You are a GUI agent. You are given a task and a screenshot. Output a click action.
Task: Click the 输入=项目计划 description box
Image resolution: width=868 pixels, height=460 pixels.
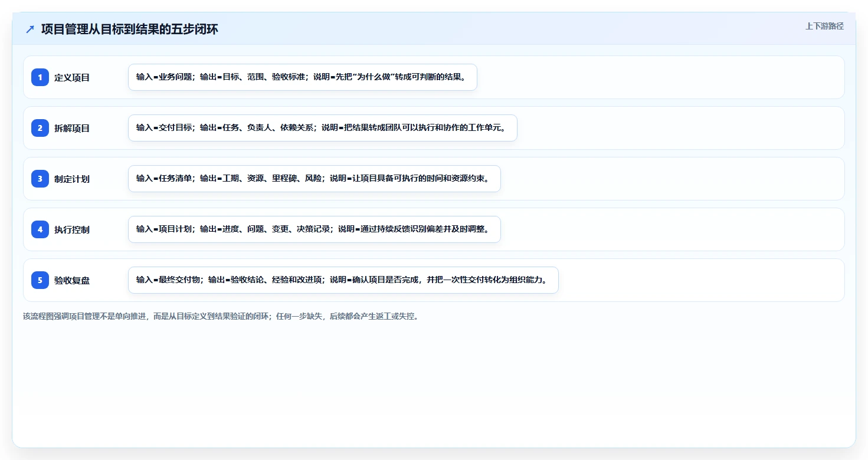coord(315,229)
